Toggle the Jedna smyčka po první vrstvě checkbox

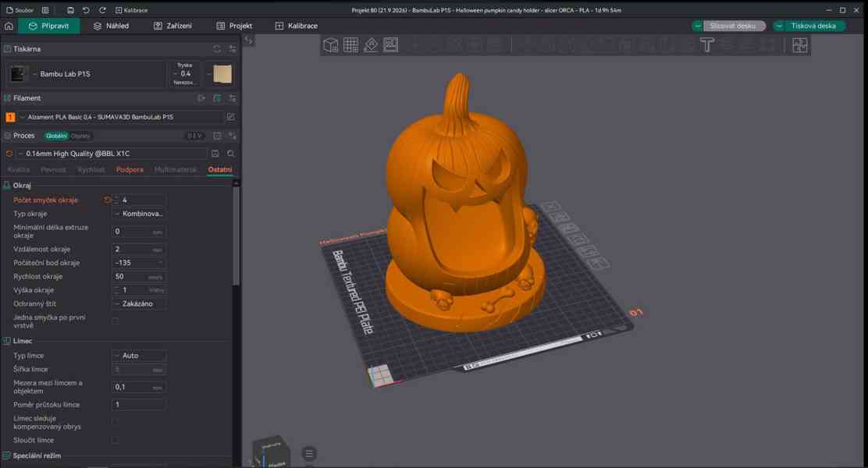pyautogui.click(x=116, y=321)
